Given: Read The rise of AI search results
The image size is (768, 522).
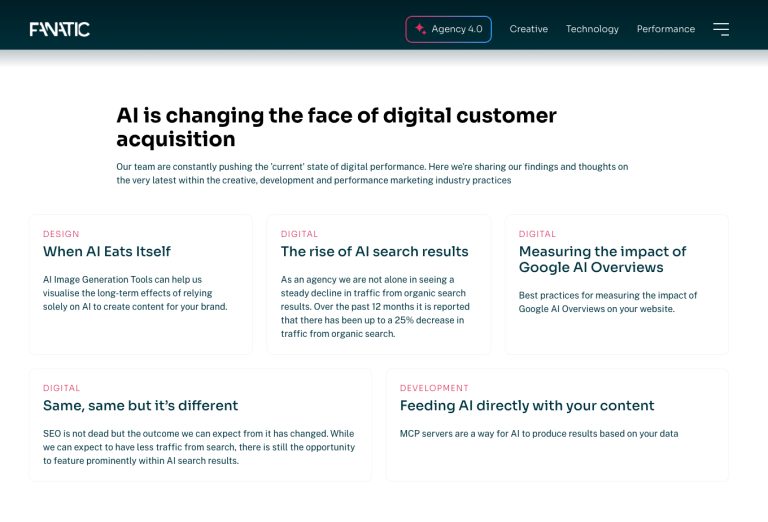Looking at the screenshot, I should pyautogui.click(x=374, y=251).
